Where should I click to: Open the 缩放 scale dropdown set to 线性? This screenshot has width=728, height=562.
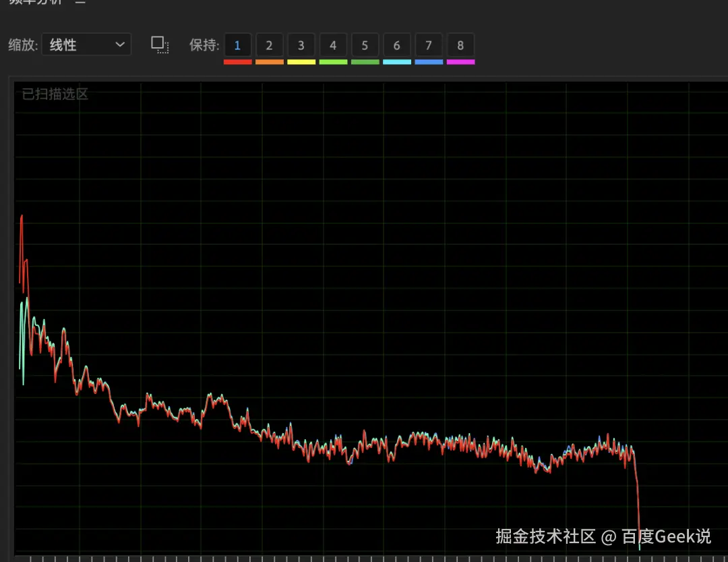click(x=86, y=45)
